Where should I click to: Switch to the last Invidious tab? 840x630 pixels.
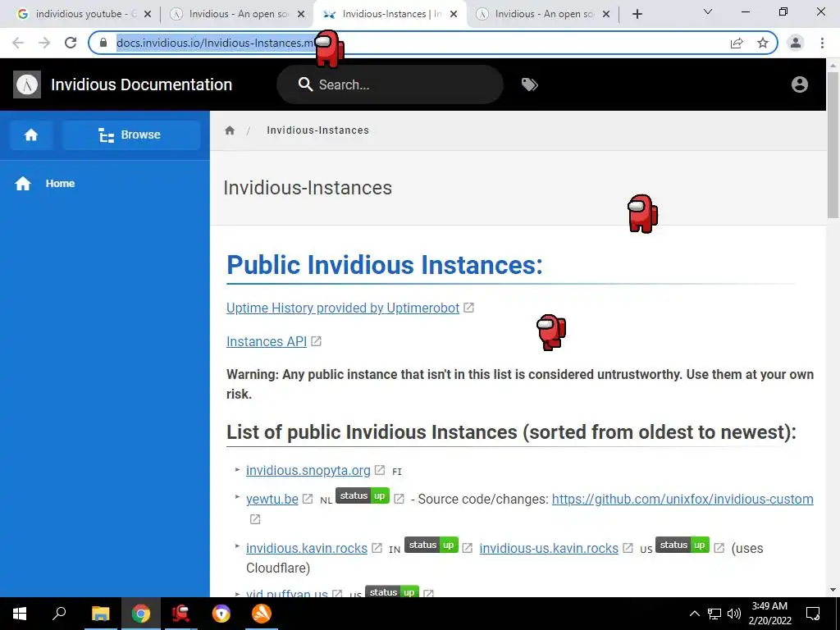point(543,14)
